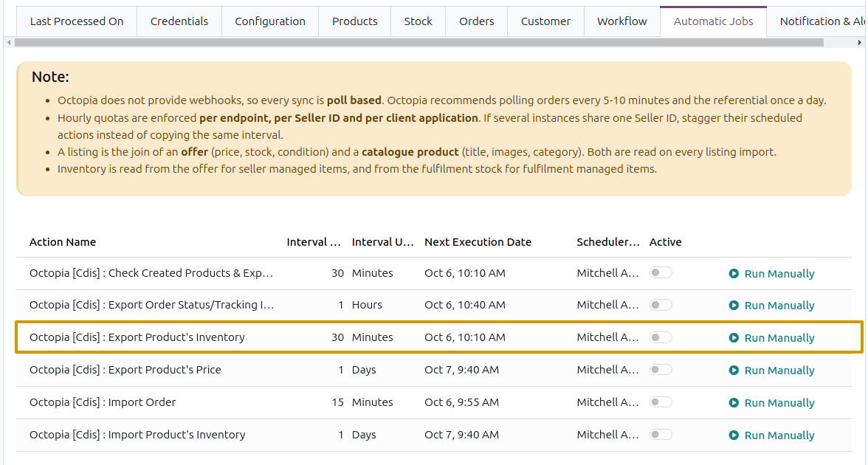Screen dimensions: 868x465
Task: Enable Export Order Status/Tracking job toggle
Action: 661,304
